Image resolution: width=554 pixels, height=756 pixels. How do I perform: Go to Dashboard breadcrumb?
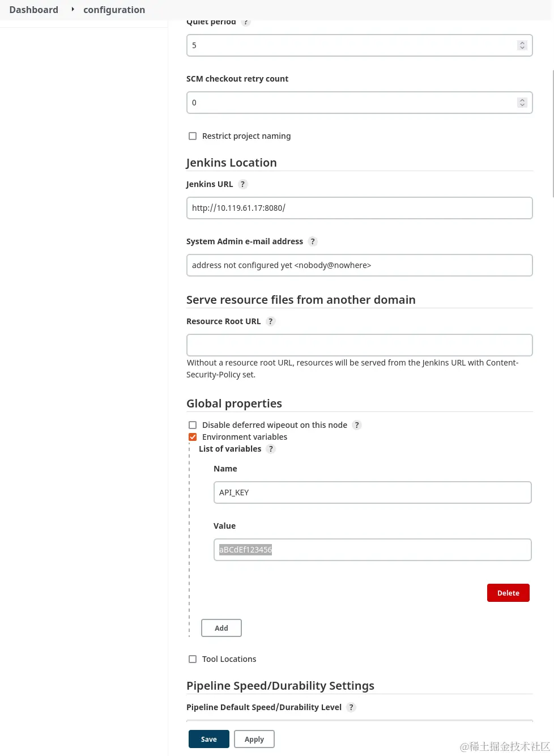pyautogui.click(x=34, y=10)
